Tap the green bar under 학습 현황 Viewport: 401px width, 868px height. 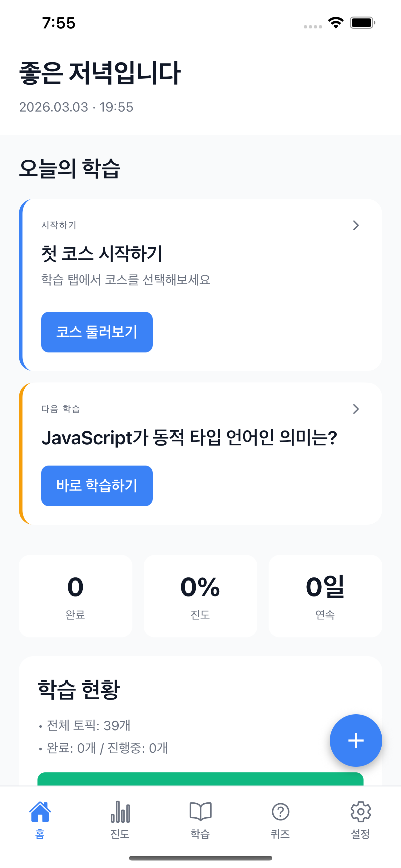click(x=200, y=779)
